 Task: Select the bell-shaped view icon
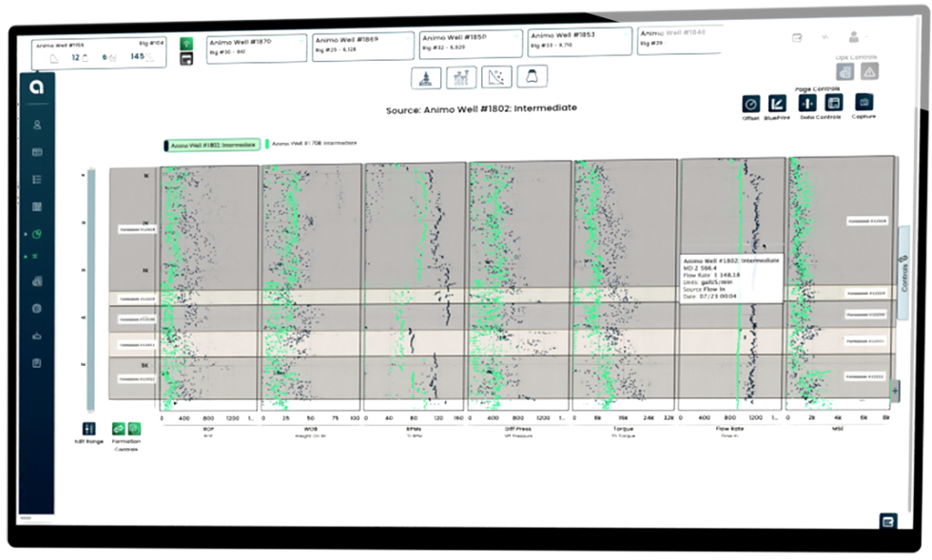pyautogui.click(x=532, y=76)
